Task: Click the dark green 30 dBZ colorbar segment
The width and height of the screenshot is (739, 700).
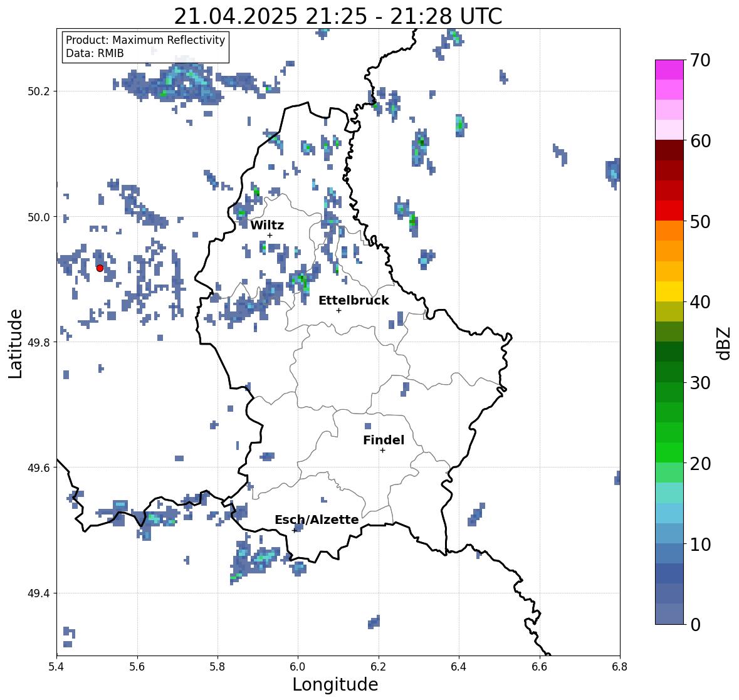Action: coord(669,372)
